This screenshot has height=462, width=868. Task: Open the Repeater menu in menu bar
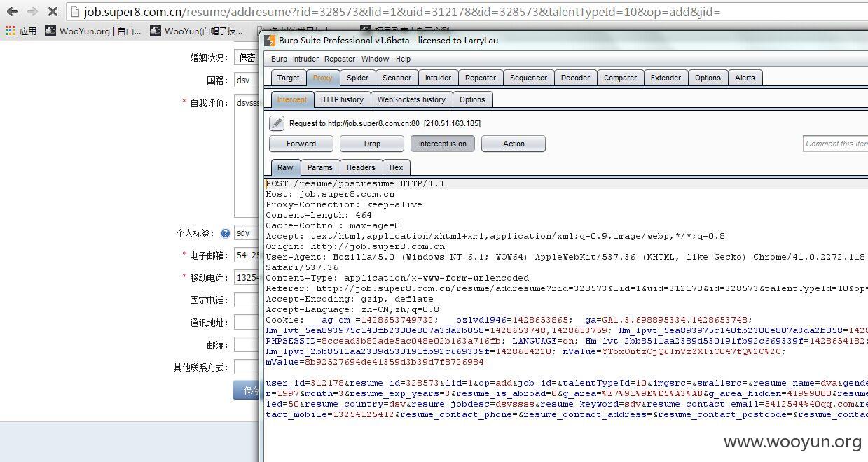(x=340, y=59)
